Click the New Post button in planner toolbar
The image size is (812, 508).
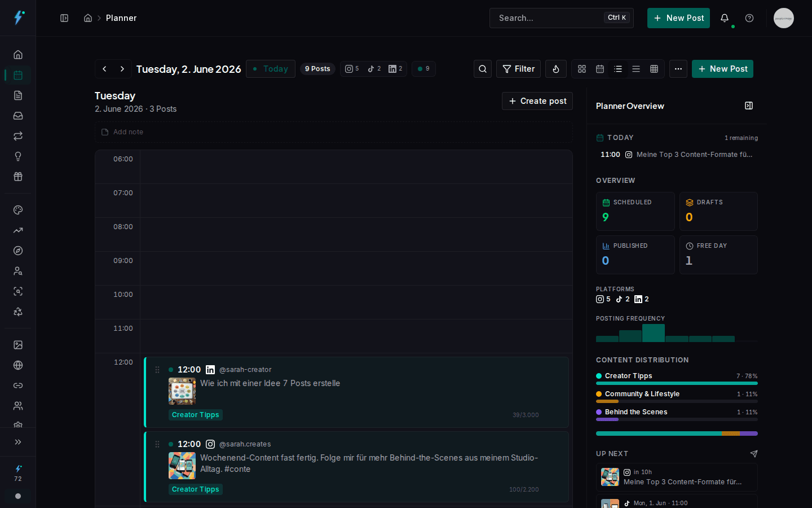pos(722,69)
